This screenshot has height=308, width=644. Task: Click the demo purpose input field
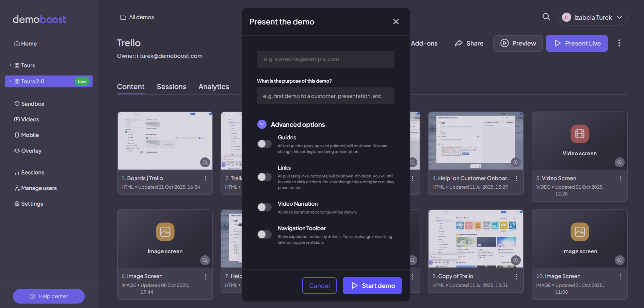pyautogui.click(x=326, y=96)
